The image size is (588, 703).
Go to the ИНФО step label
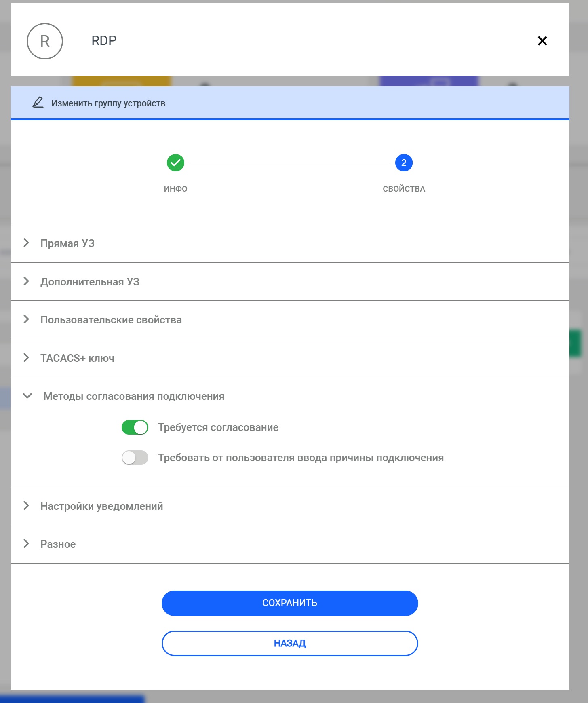tap(175, 189)
